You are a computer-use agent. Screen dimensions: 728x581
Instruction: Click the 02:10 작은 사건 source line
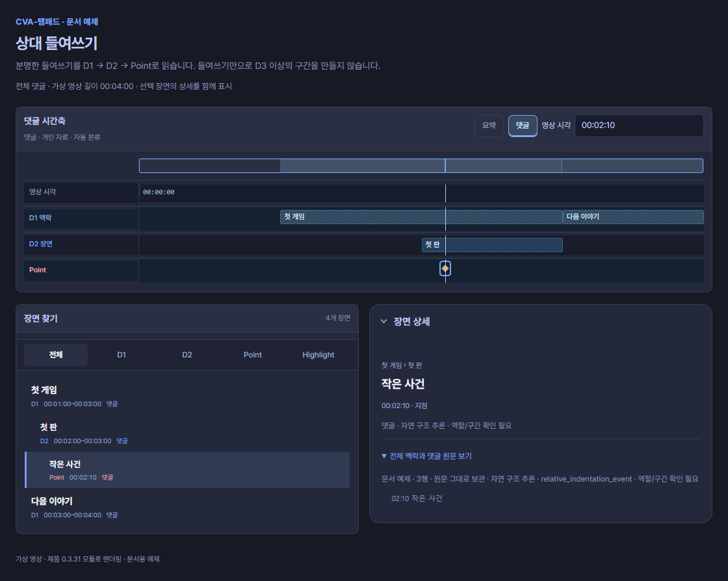[x=417, y=498]
